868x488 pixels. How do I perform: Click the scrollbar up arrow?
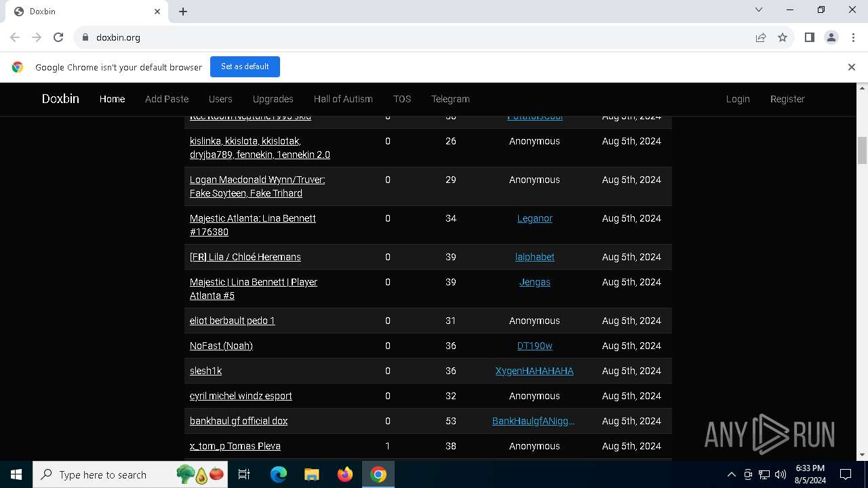pyautogui.click(x=863, y=88)
